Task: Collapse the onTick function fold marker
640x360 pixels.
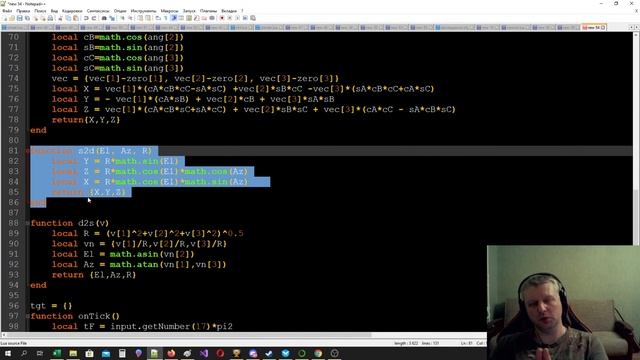Action: (x=27, y=316)
